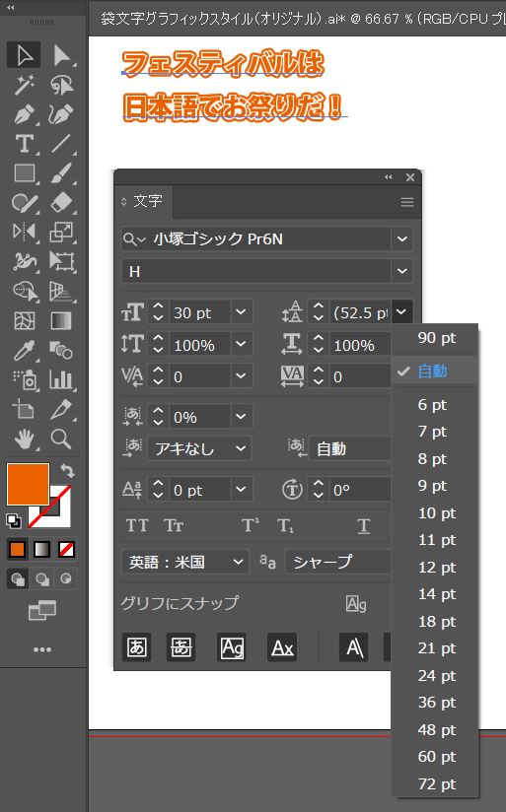This screenshot has height=812, width=506.
Task: Open the 英語：米国 language dropdown
Action: pos(185,562)
